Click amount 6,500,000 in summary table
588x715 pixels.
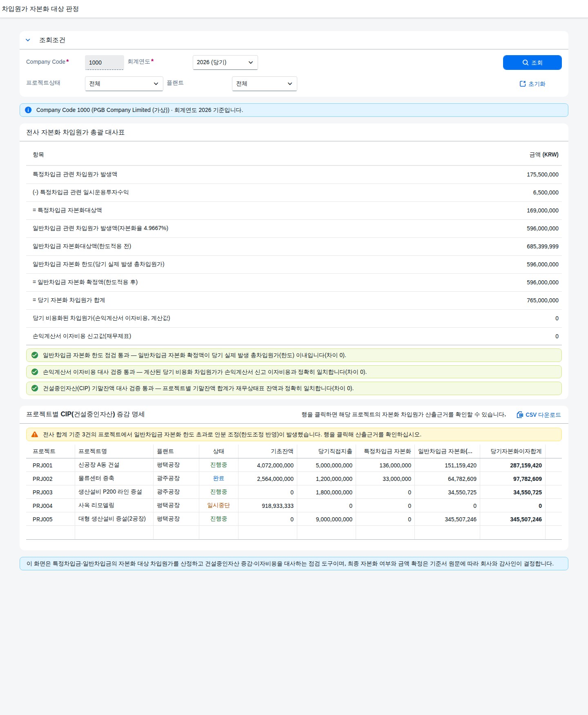click(546, 192)
